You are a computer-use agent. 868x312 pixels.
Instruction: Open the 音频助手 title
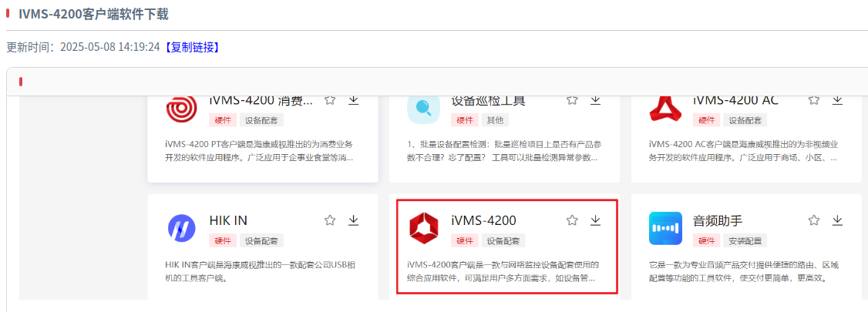click(x=718, y=221)
